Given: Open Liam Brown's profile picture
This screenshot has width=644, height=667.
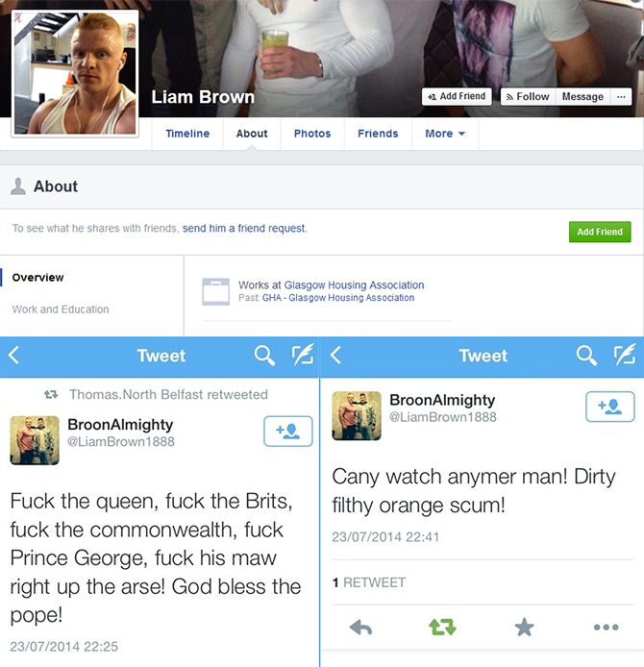Looking at the screenshot, I should click(x=75, y=74).
